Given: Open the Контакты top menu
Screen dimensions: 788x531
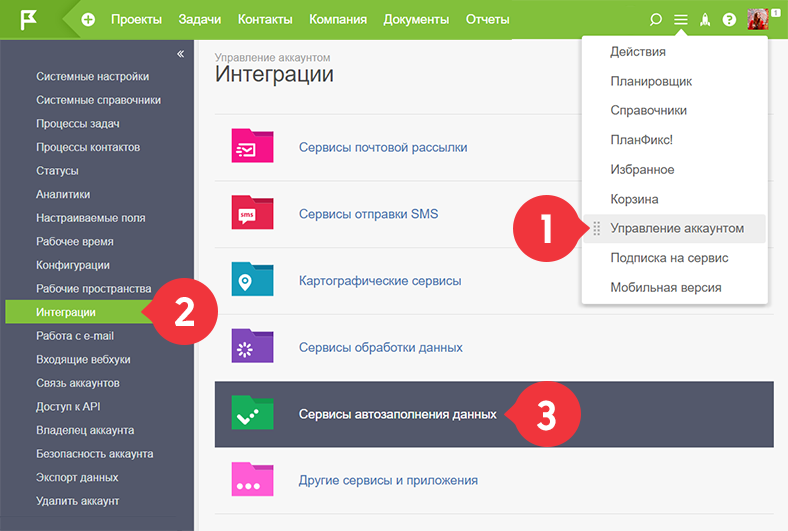Looking at the screenshot, I should [265, 20].
